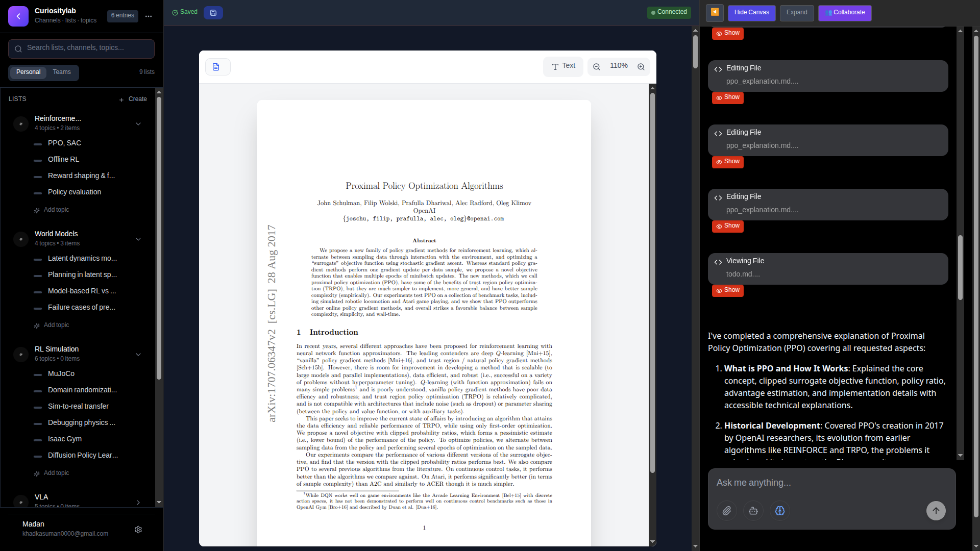
Task: Show the todo.md viewing file details
Action: (x=727, y=290)
